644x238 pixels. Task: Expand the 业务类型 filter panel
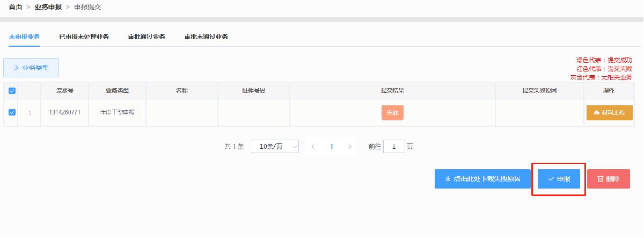[31, 68]
